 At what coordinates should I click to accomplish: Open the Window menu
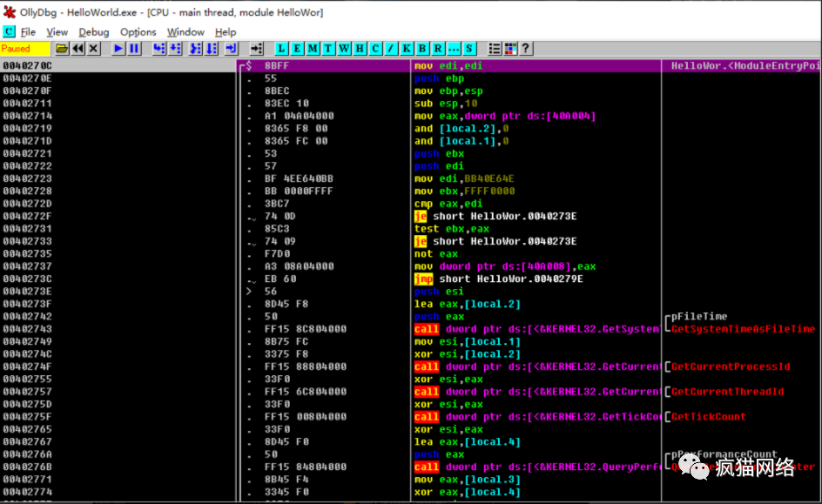click(x=185, y=32)
